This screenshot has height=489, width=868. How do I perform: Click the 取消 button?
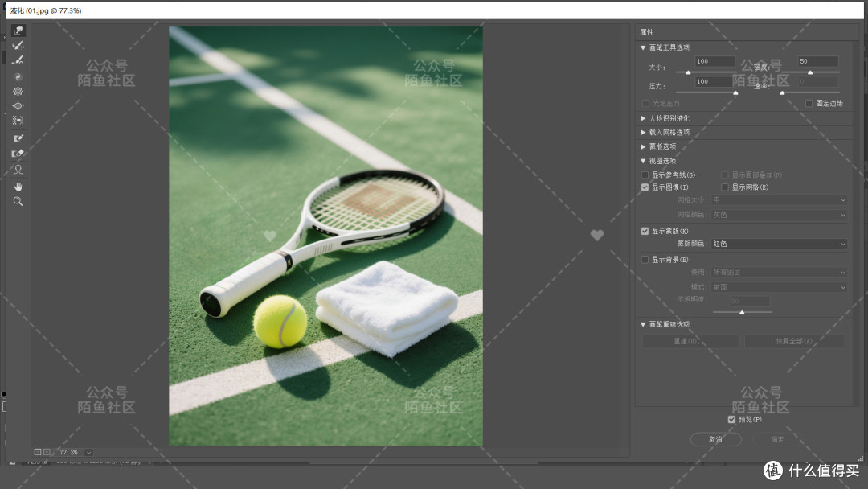point(716,439)
